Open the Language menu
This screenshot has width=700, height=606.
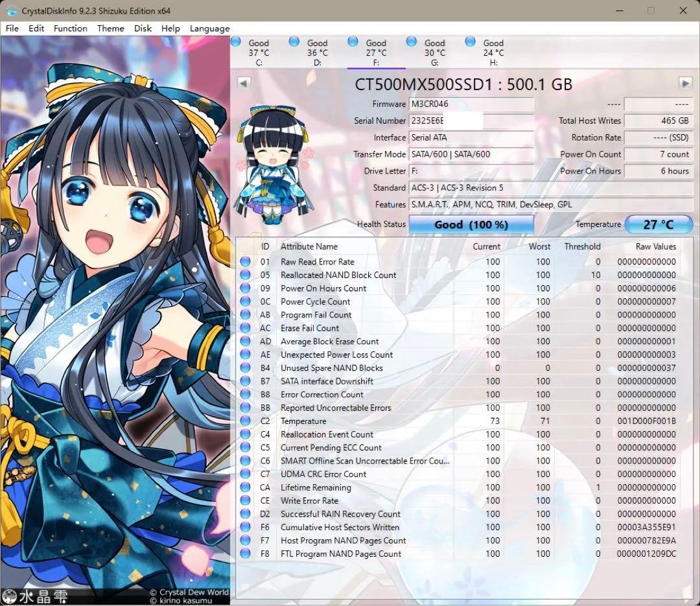(209, 29)
